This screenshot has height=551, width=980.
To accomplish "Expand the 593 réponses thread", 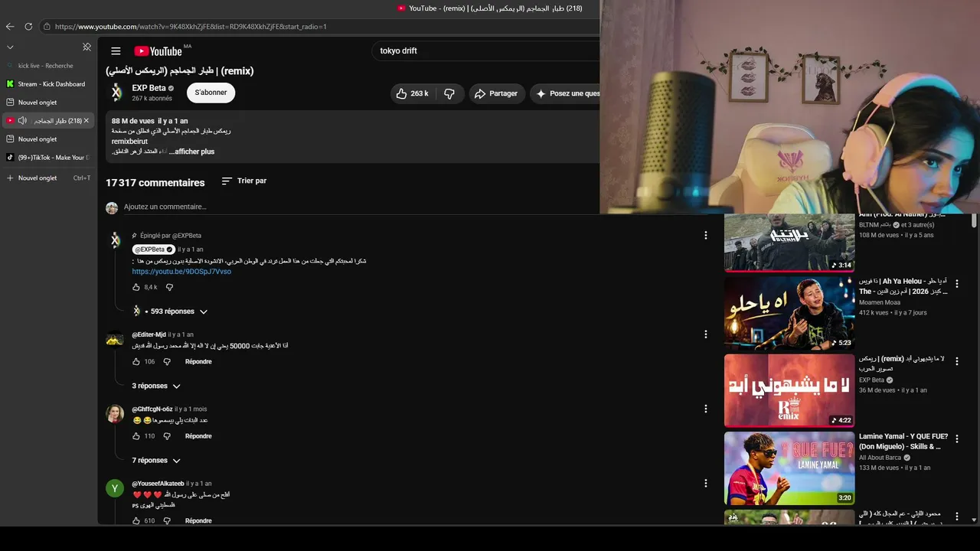I will point(169,311).
